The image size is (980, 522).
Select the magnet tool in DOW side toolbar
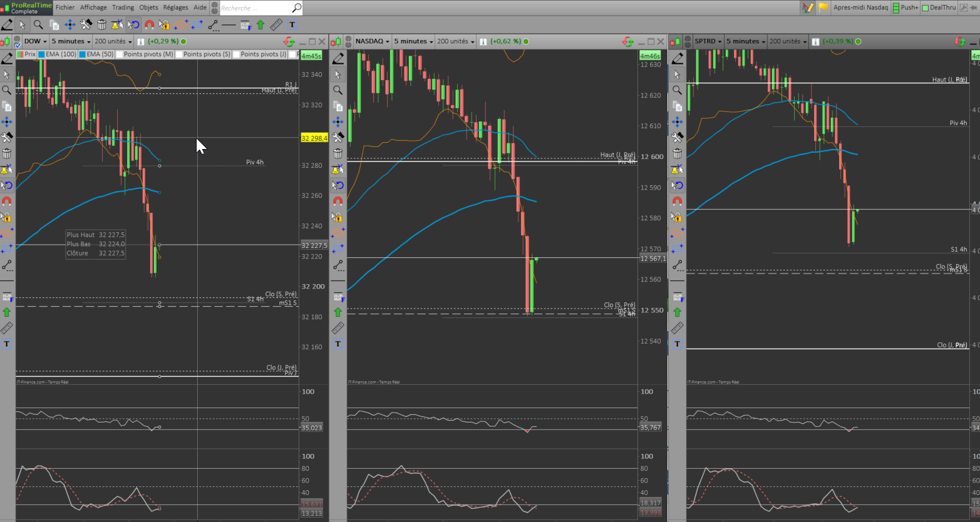pos(7,202)
